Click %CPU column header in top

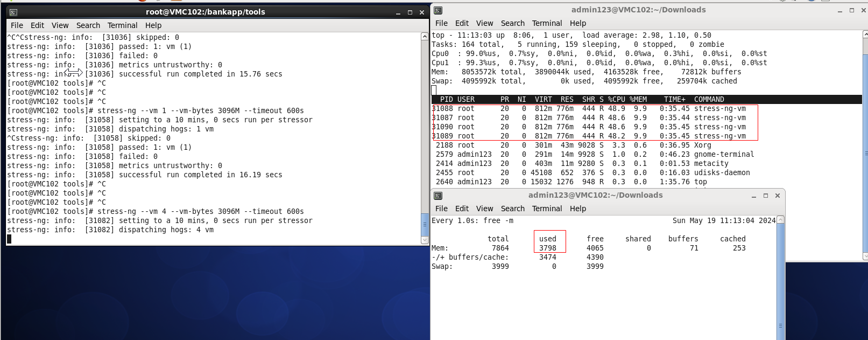tap(616, 99)
